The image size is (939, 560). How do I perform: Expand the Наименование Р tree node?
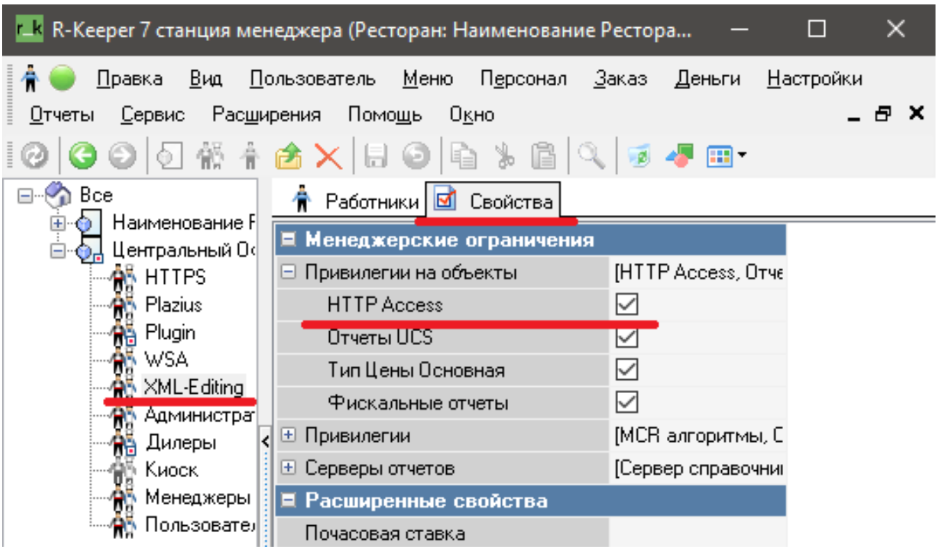59,224
